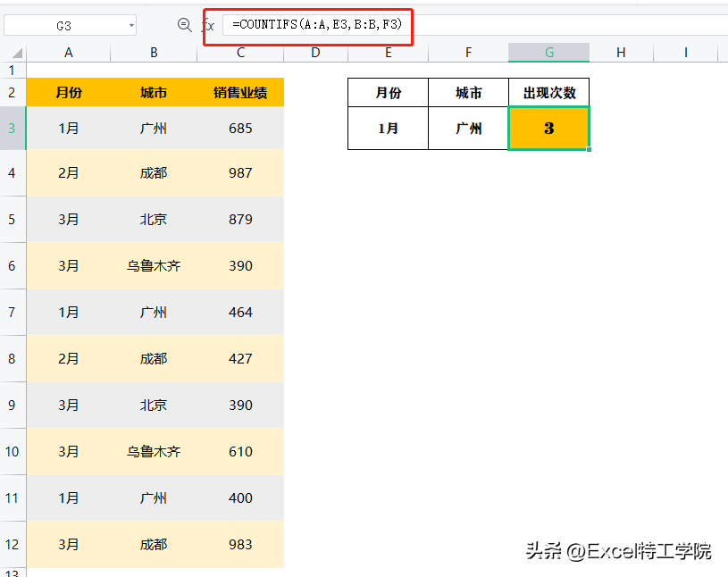Click cell E3 containing 1月
The image size is (728, 577).
tap(389, 128)
